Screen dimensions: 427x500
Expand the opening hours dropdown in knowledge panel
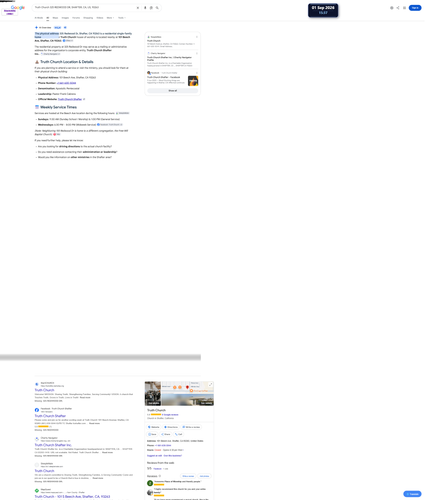point(182,450)
